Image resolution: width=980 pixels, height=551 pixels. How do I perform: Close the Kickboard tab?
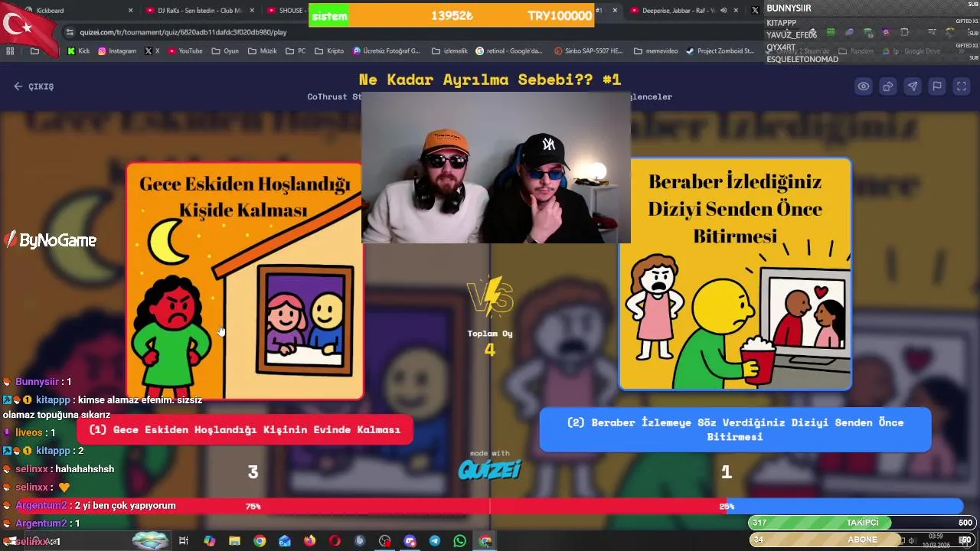(130, 11)
